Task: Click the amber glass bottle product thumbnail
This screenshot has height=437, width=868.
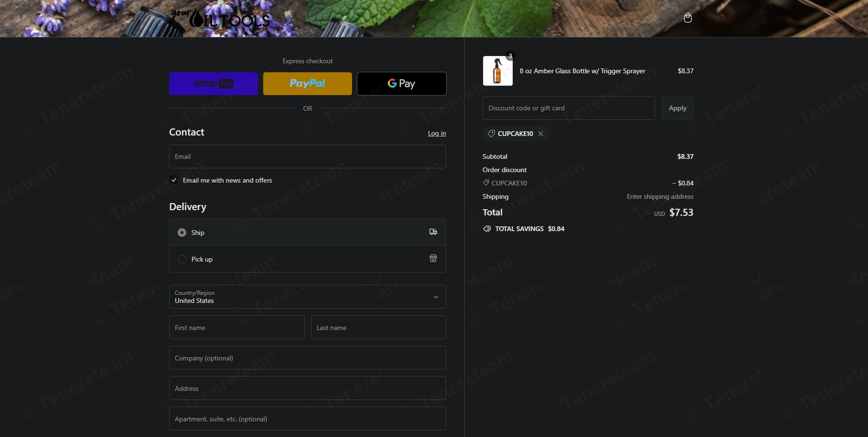Action: 497,71
